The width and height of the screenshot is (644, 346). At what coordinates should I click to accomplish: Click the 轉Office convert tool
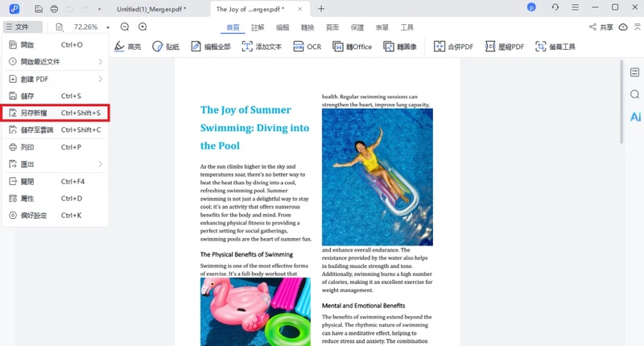tap(350, 47)
